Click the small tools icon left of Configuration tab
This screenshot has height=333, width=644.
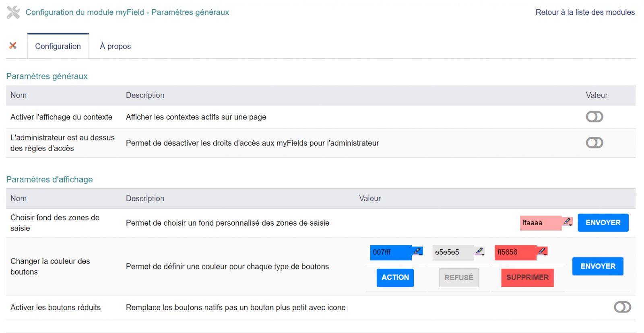point(13,45)
